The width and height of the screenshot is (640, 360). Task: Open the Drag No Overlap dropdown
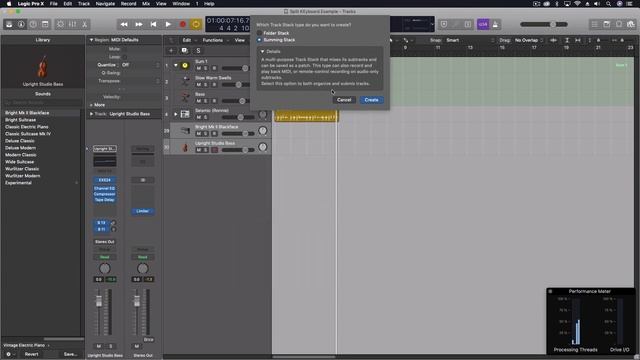[529, 40]
